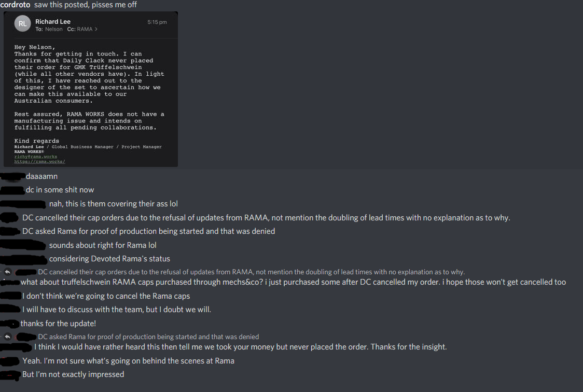Open the https://rama.works/ link
Screen dimensions: 583x392
tap(39, 161)
